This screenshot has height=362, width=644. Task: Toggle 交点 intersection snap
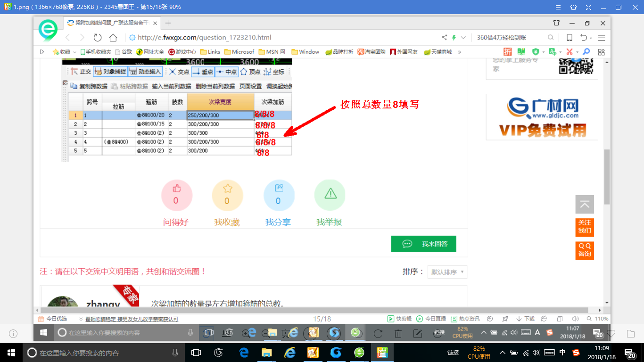point(179,72)
